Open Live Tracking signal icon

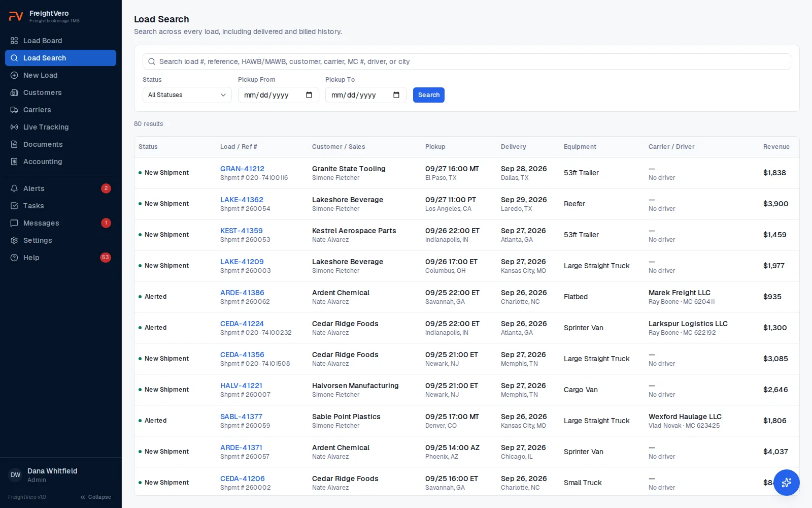click(14, 127)
